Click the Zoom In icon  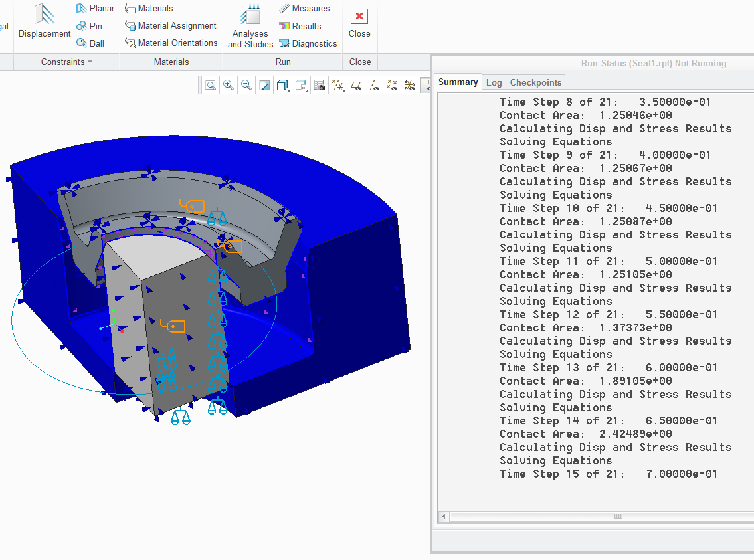pos(229,86)
